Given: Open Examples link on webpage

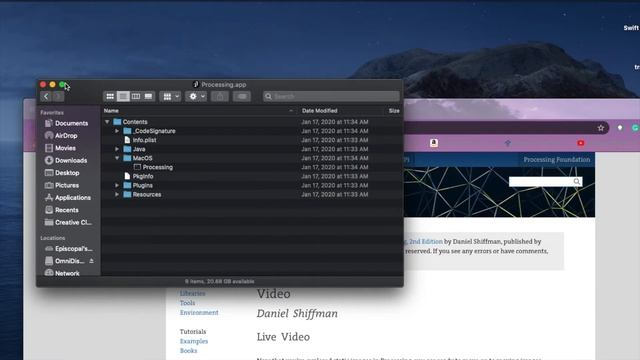Looking at the screenshot, I should point(194,341).
